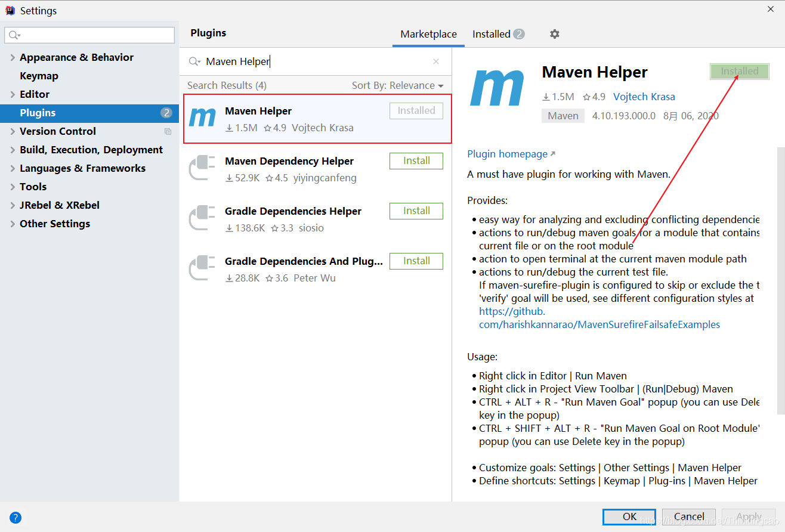Click the Plugins badge showing 2
This screenshot has height=532, width=785.
click(166, 113)
